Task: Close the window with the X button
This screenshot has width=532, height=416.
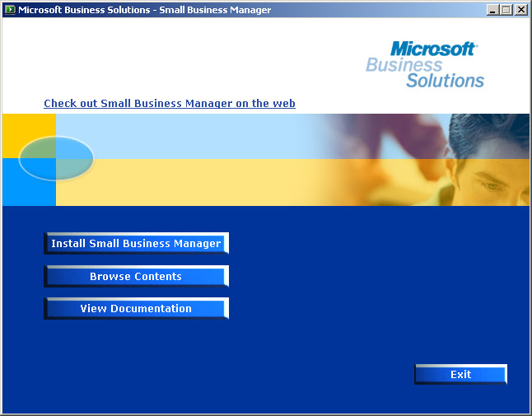Action: (521, 10)
